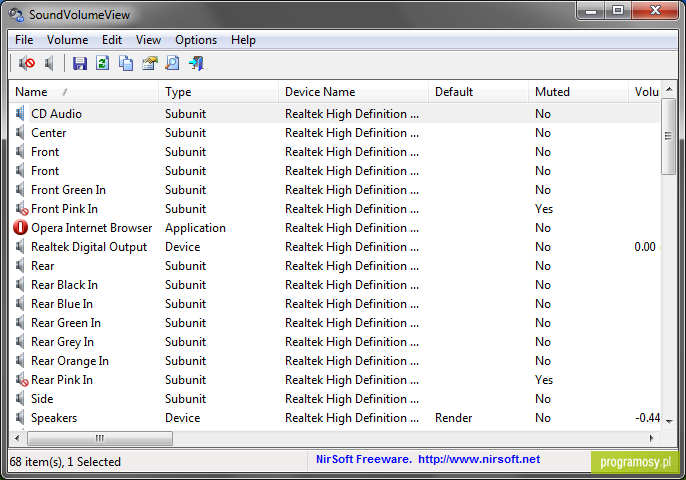Select the Speakers entry

coord(54,418)
